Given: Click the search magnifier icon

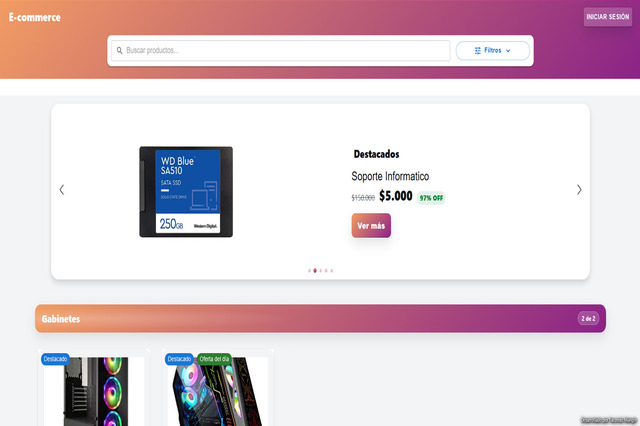Looking at the screenshot, I should [x=120, y=51].
